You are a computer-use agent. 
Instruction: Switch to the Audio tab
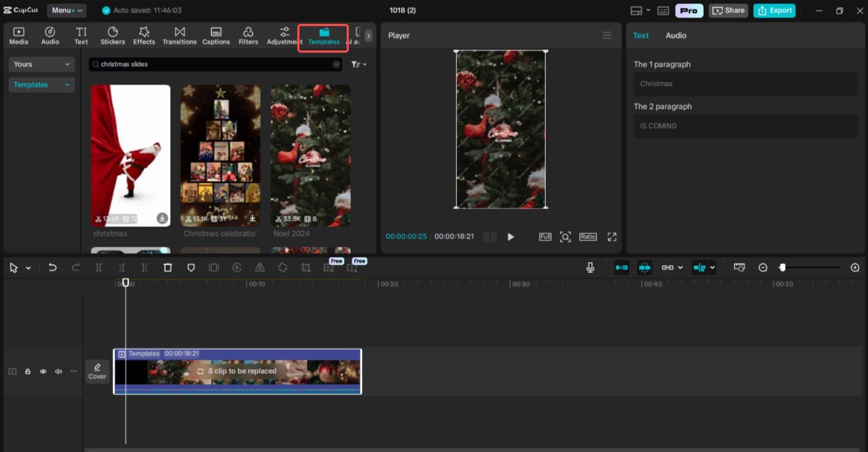[x=676, y=35]
